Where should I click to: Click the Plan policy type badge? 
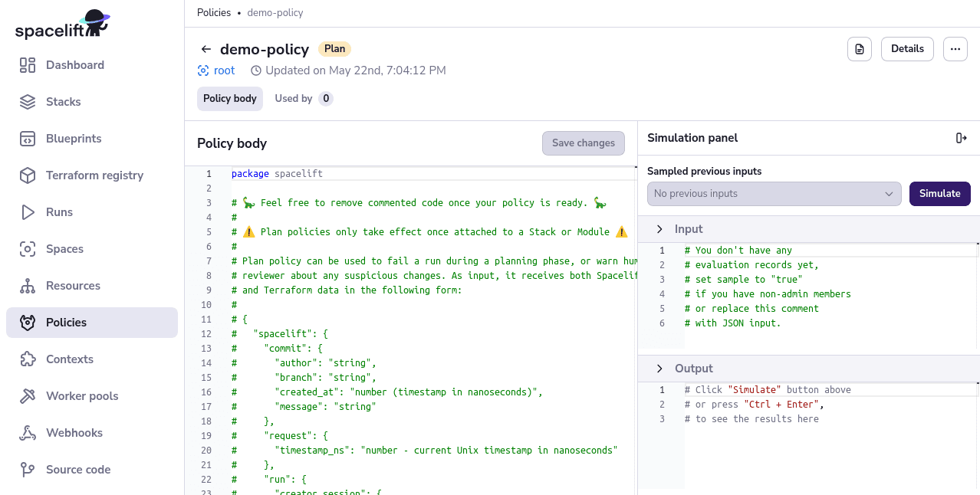334,49
